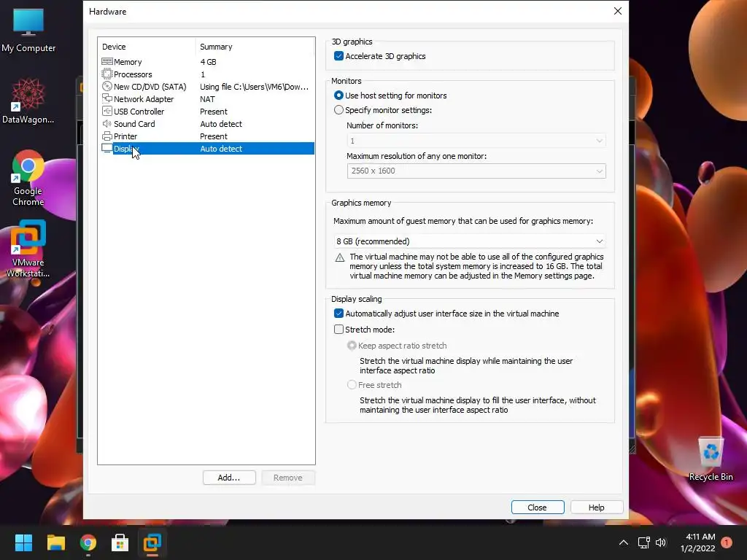Open Number of monitors dropdown
The height and width of the screenshot is (560, 747).
[476, 141]
